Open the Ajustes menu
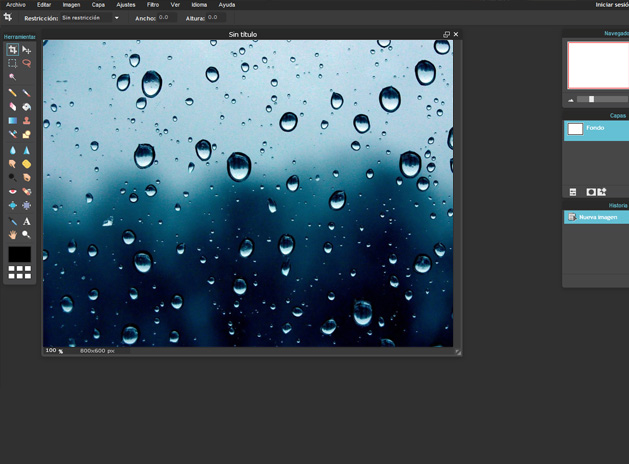The height and width of the screenshot is (464, 629). pos(126,5)
